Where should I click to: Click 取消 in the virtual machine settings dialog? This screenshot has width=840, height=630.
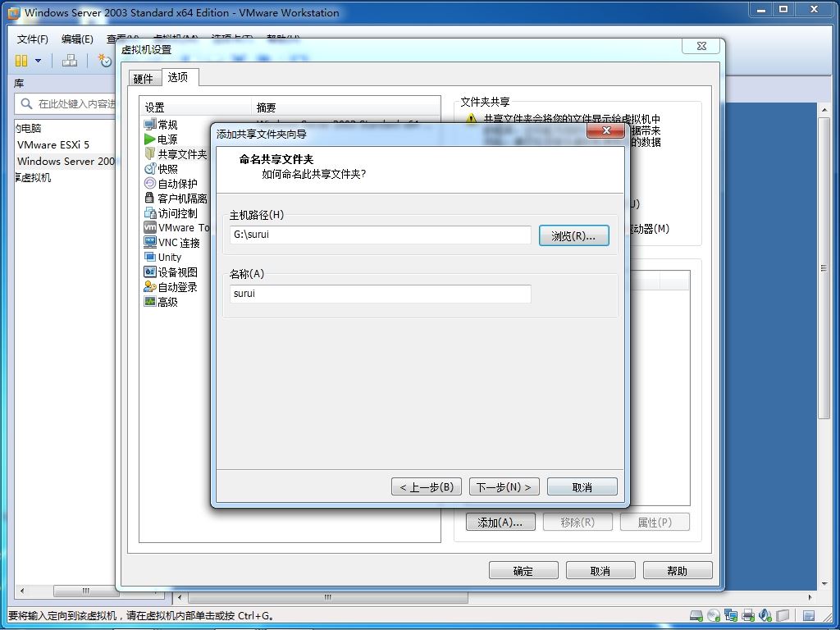coord(600,571)
